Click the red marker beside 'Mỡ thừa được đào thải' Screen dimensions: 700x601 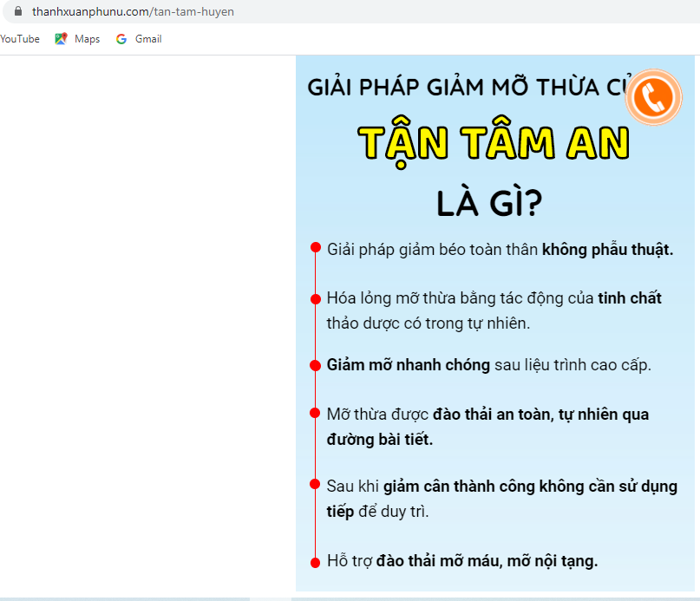point(314,413)
